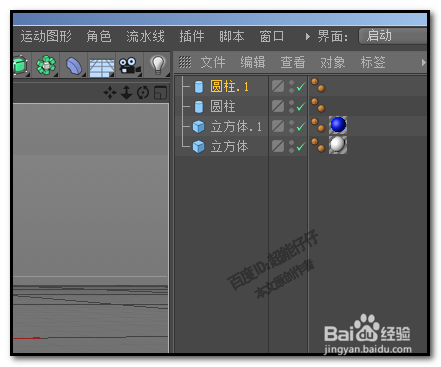
Task: Select the 圆柱 object name
Action: 223,107
